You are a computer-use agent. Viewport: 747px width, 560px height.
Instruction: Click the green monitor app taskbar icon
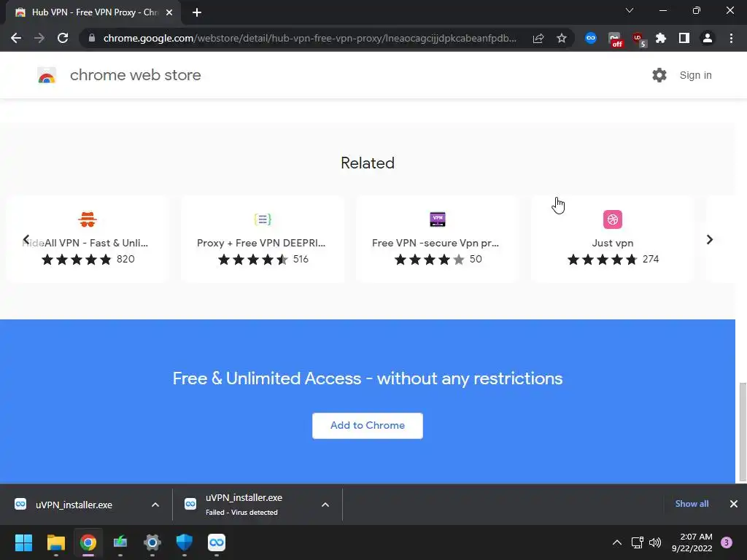click(x=120, y=542)
